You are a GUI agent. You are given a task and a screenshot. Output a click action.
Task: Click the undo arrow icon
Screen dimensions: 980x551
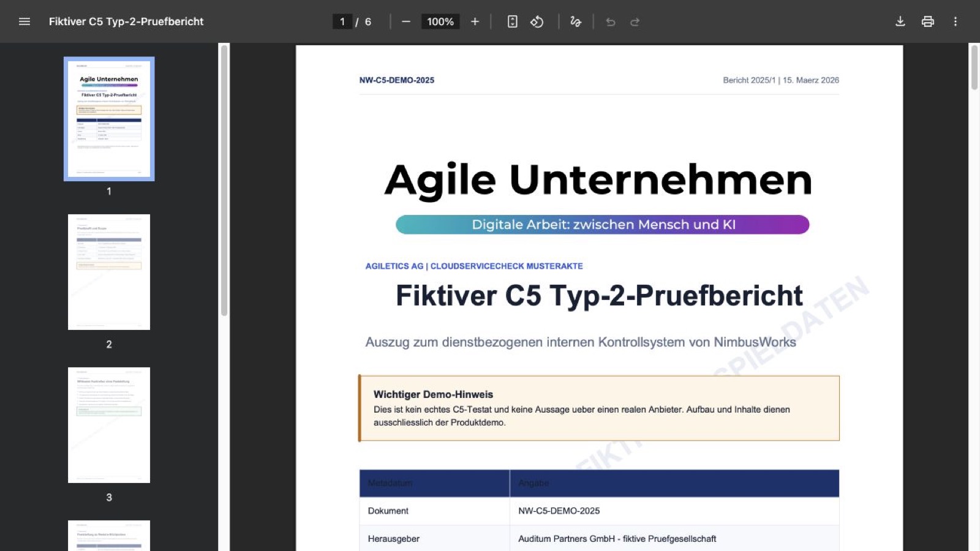pyautogui.click(x=611, y=21)
